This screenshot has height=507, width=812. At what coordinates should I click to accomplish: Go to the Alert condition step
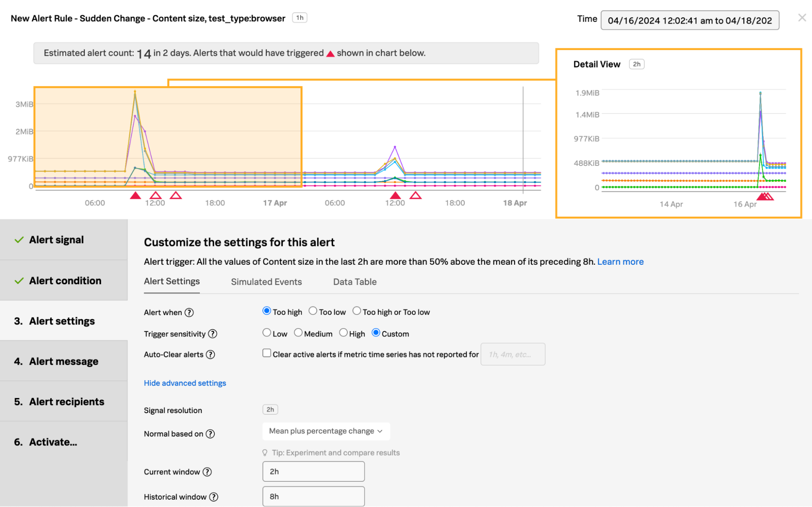click(x=64, y=281)
